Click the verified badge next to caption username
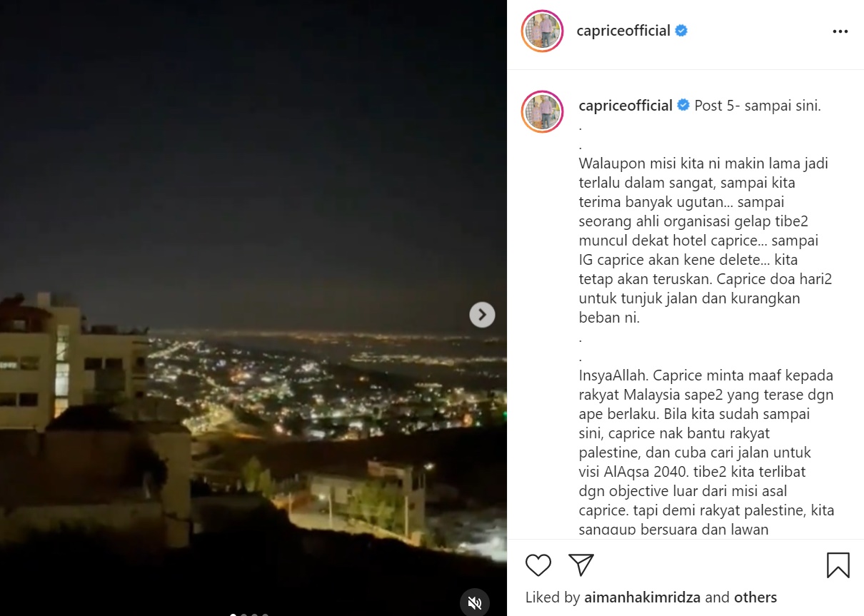The height and width of the screenshot is (616, 864). 683,106
